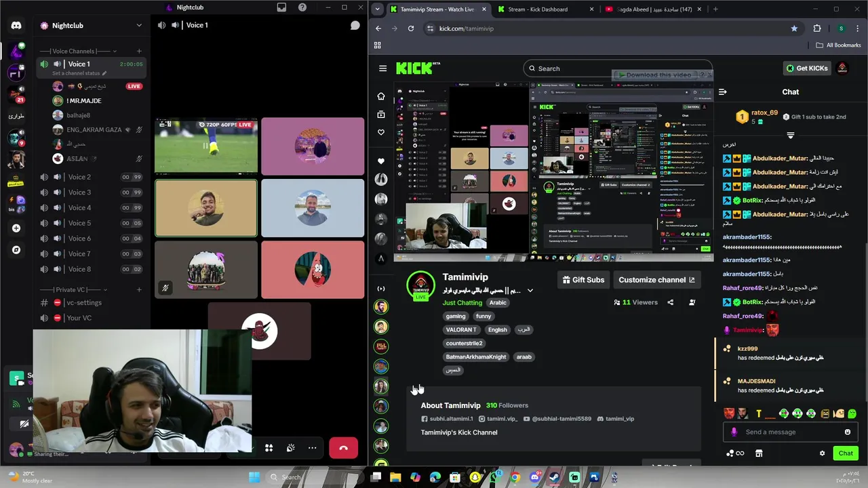Open All Bookmarks folder
The image size is (868, 488).
pos(838,45)
